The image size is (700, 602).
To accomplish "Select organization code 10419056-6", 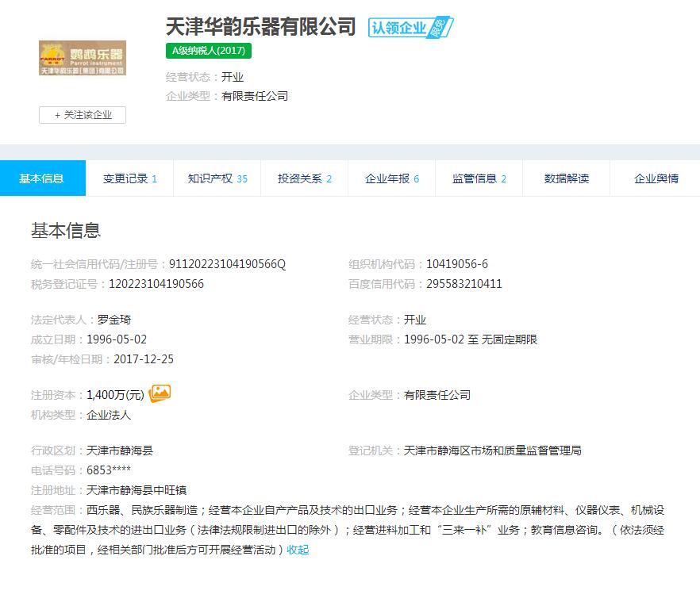I will pos(457,264).
